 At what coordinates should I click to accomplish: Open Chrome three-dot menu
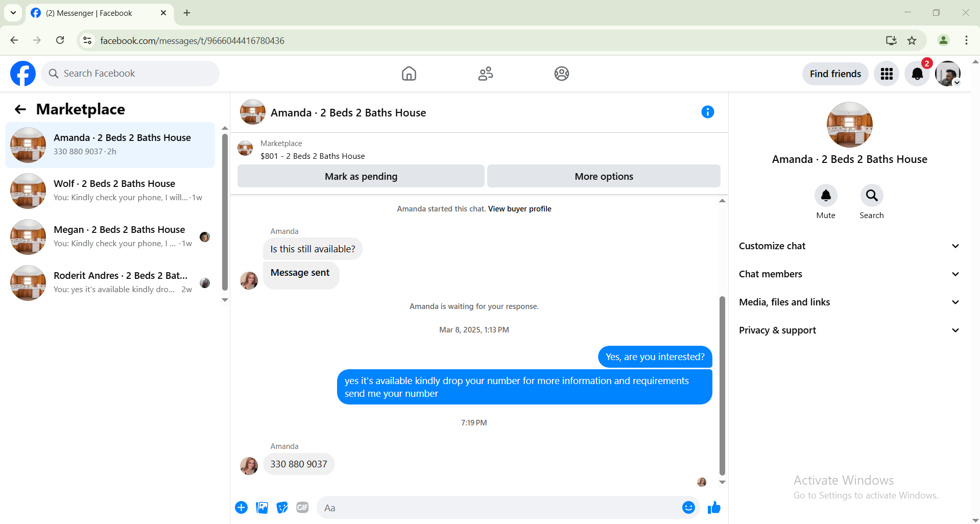pos(966,40)
